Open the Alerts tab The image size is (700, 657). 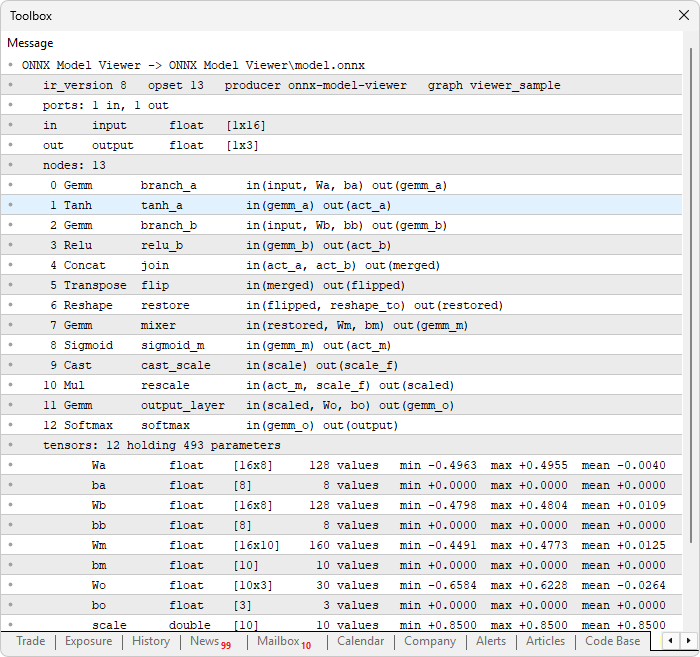[x=491, y=641]
